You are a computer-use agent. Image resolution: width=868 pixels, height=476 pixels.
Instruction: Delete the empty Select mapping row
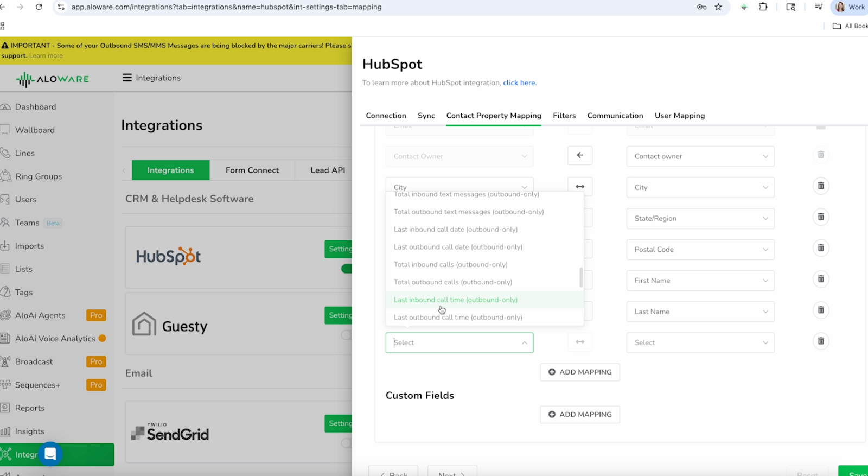click(x=821, y=341)
